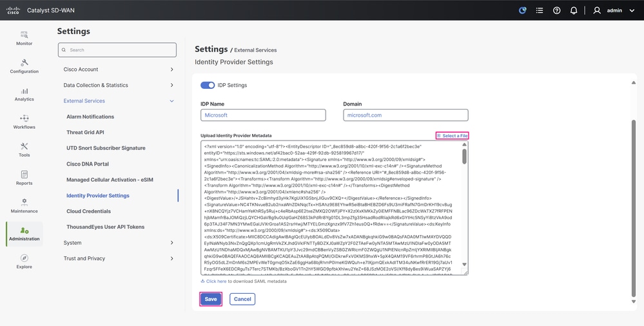
Task: Click the Identity Provider Settings heading
Action: click(x=234, y=62)
